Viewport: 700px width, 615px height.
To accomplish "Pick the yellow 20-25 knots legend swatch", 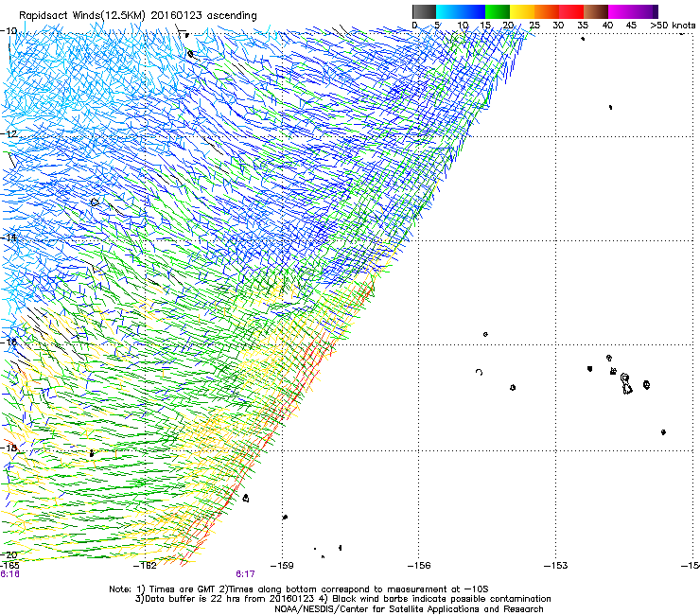I will pyautogui.click(x=522, y=11).
